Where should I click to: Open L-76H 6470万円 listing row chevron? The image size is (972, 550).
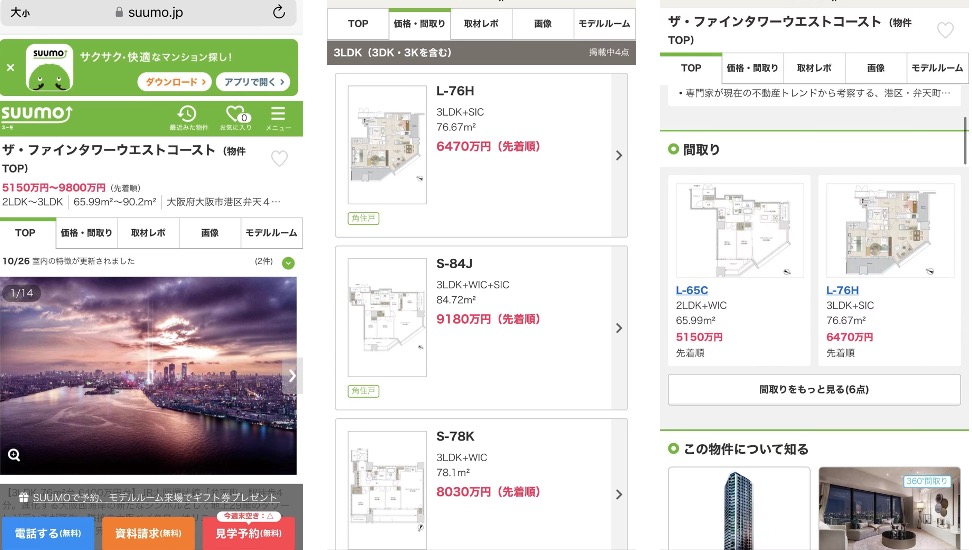[x=619, y=155]
